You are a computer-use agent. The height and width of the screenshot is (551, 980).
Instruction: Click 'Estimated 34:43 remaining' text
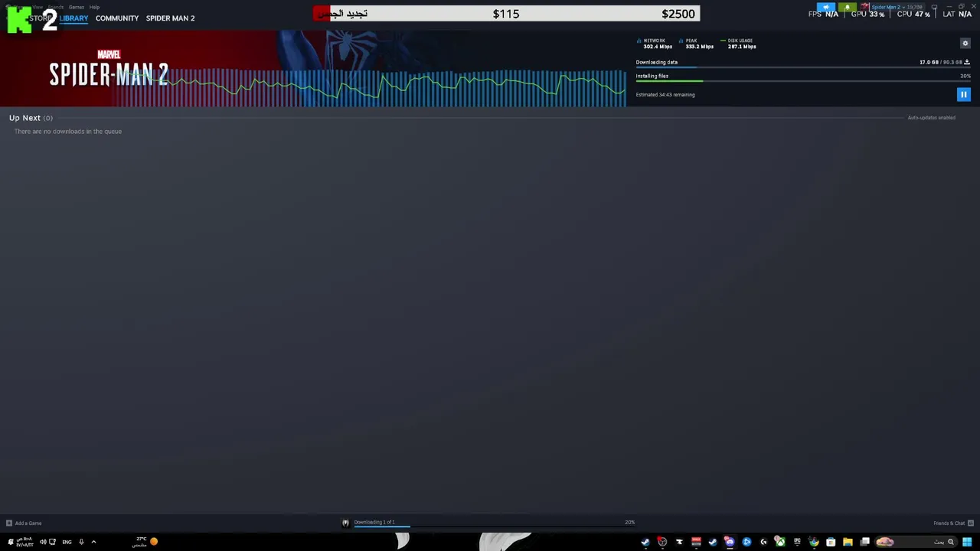click(x=665, y=95)
